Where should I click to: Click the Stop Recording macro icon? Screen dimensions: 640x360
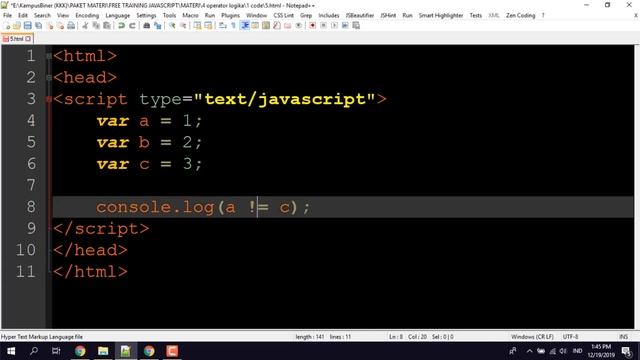click(323, 25)
